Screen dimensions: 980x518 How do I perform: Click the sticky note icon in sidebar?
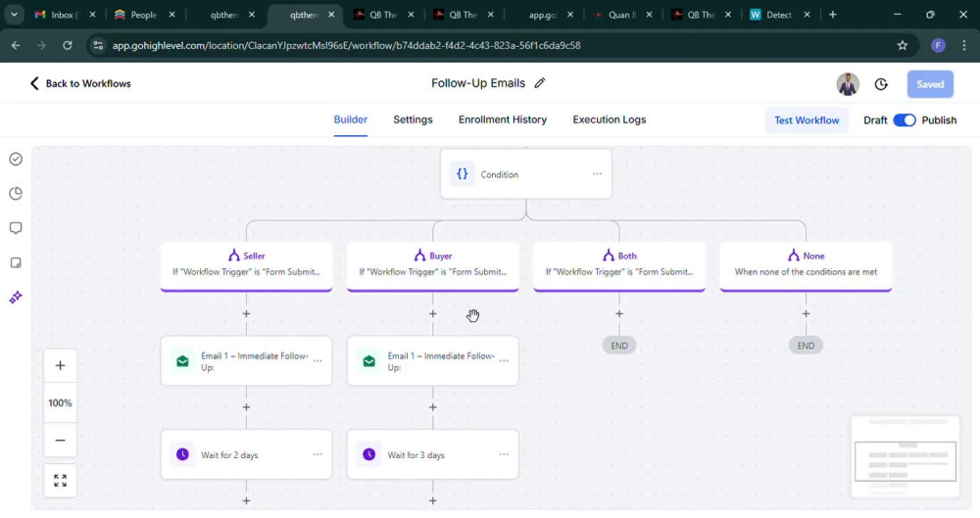coord(16,263)
